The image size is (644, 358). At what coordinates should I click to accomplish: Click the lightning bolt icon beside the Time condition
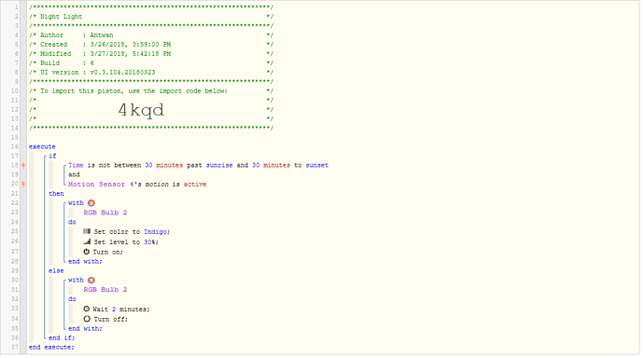click(x=24, y=165)
